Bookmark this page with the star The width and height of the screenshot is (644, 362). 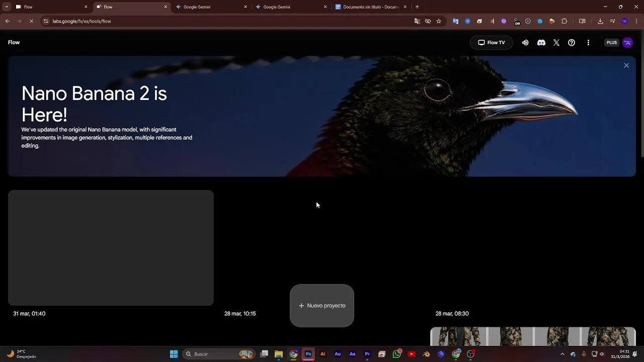[x=439, y=21]
